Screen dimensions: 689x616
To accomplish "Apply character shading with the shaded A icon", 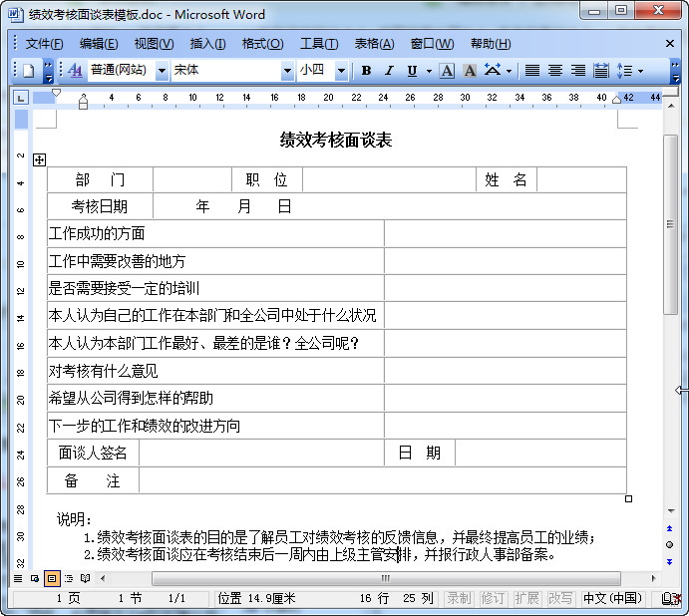I will (x=469, y=71).
